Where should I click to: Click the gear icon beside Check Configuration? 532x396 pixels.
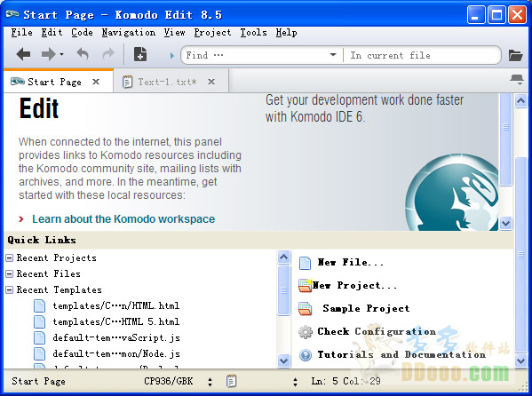306,332
